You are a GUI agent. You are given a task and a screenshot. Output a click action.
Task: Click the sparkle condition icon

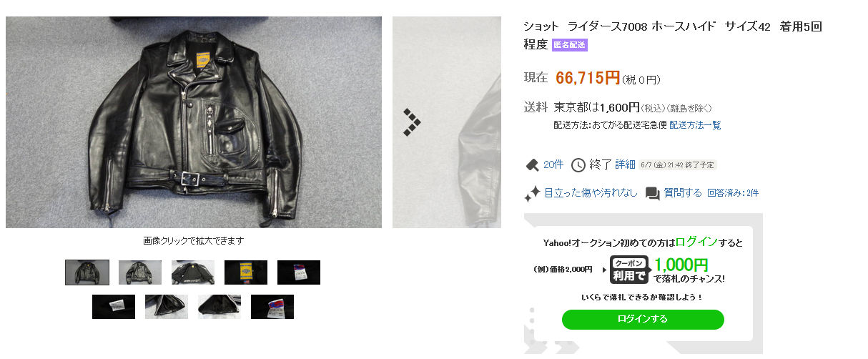532,193
